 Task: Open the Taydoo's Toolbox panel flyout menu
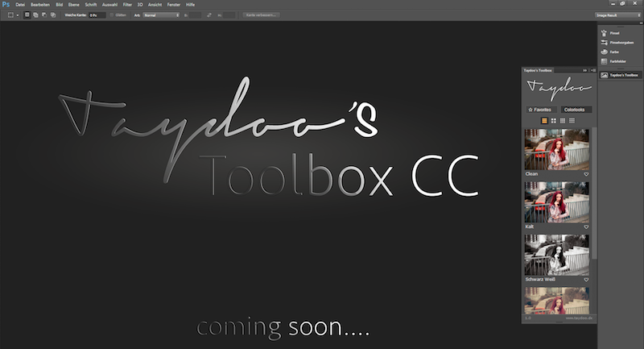click(x=593, y=70)
